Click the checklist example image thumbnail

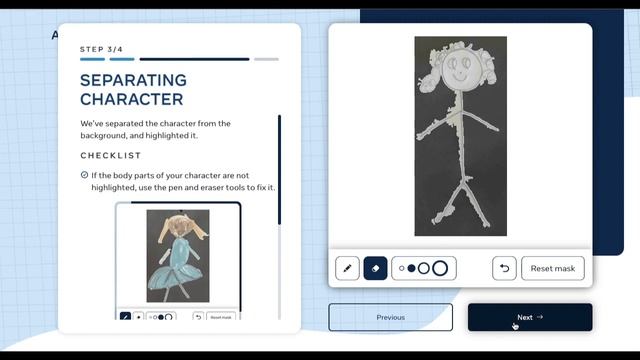(x=178, y=256)
